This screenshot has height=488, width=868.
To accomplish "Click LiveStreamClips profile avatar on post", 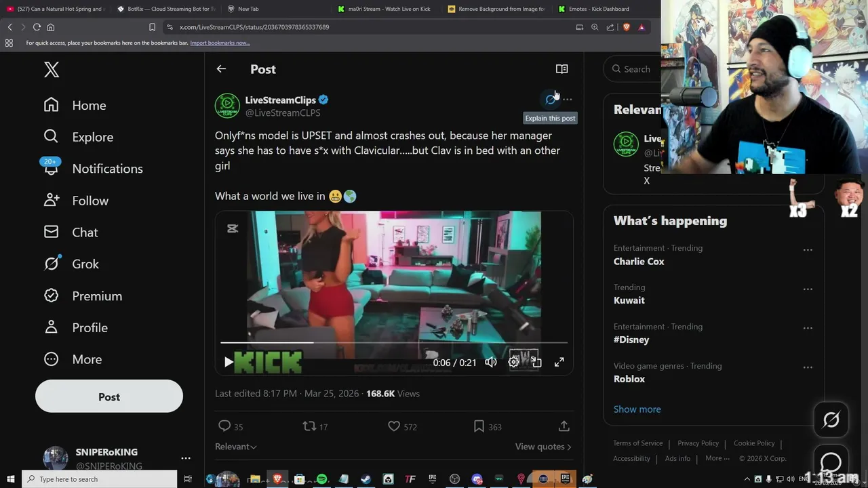I will pyautogui.click(x=227, y=106).
